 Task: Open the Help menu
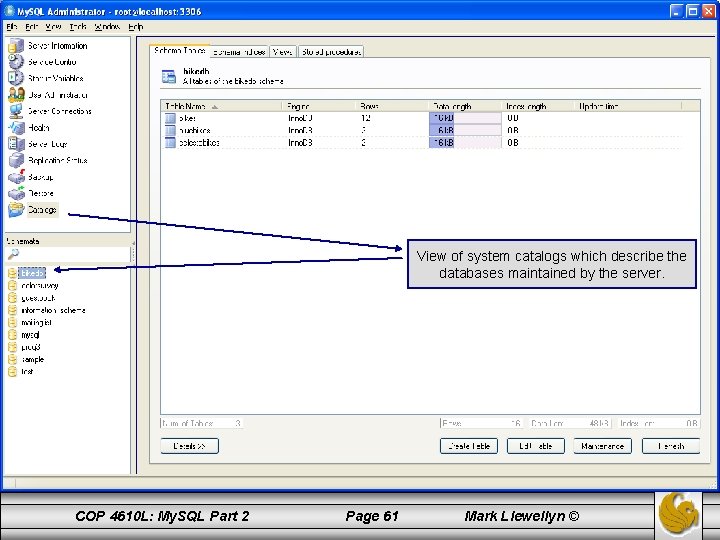click(x=135, y=27)
